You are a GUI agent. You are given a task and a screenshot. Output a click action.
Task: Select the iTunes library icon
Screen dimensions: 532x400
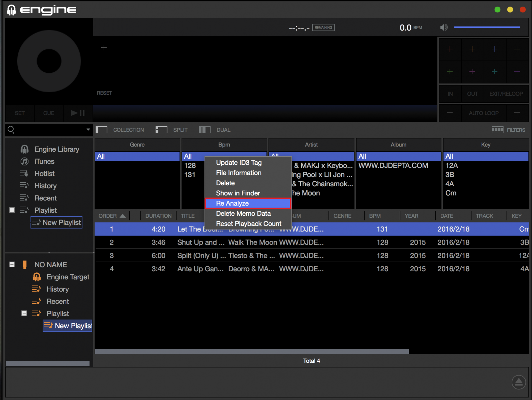click(x=25, y=161)
